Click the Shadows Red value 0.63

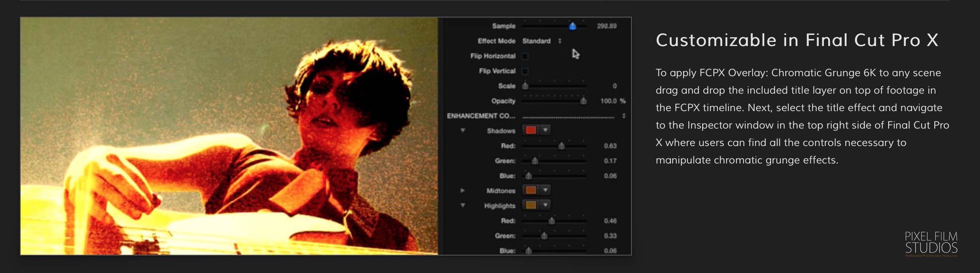click(610, 146)
